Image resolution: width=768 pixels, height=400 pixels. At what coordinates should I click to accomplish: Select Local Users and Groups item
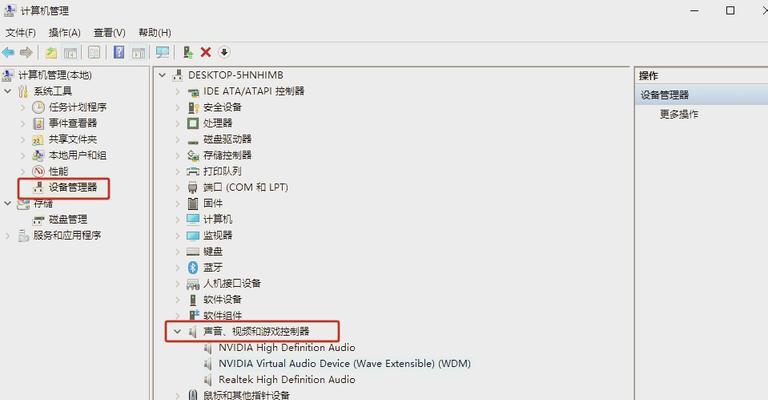pos(77,155)
